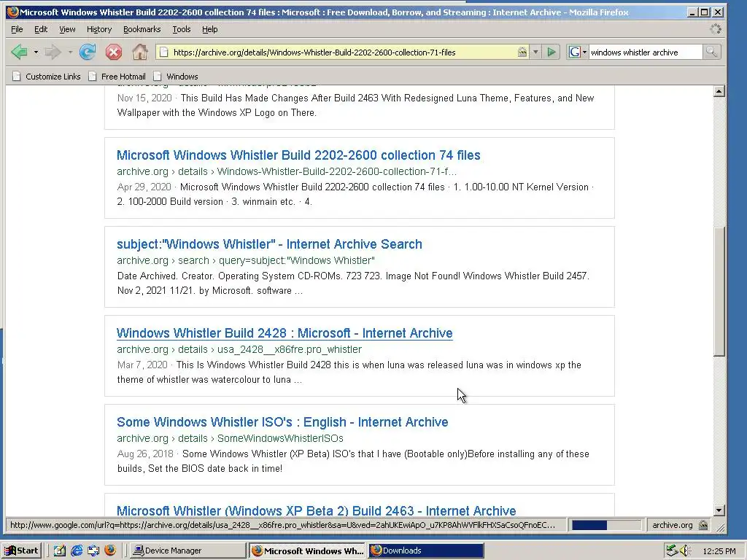Open the Free Hotmail bookmark
This screenshot has height=560, width=747.
pyautogui.click(x=117, y=77)
